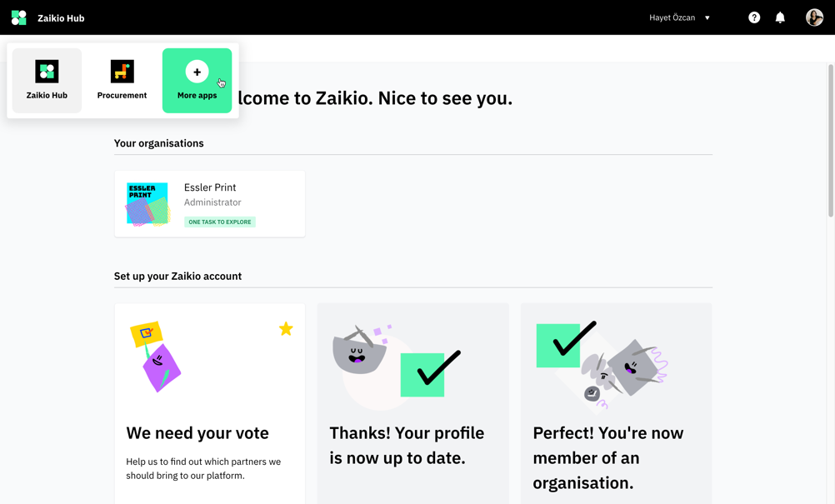Open the user profile avatar
The image size is (835, 504).
coord(814,17)
